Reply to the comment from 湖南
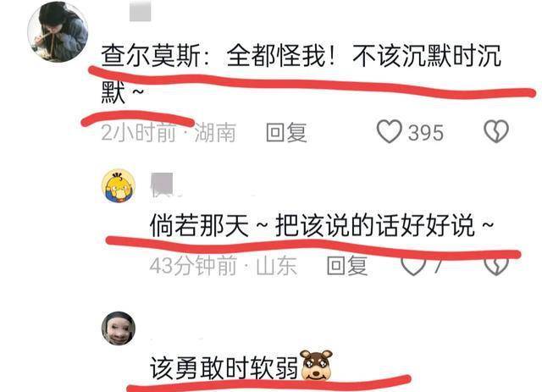The image size is (542, 392). [286, 132]
